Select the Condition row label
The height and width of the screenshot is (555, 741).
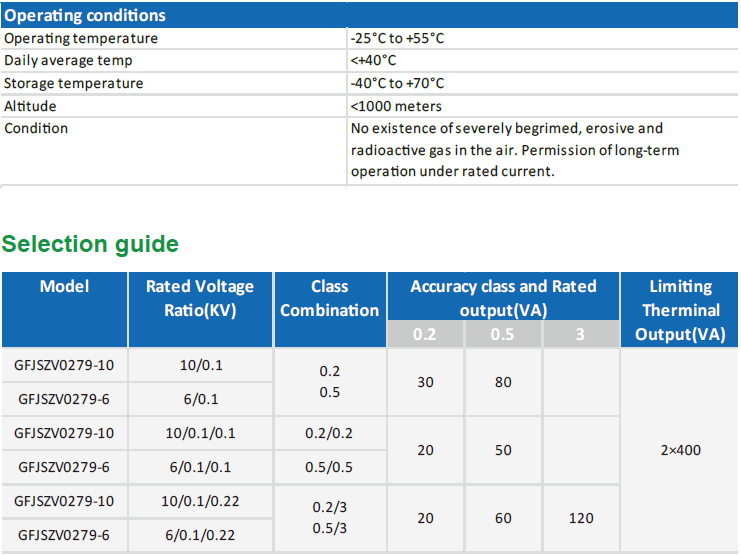[36, 128]
